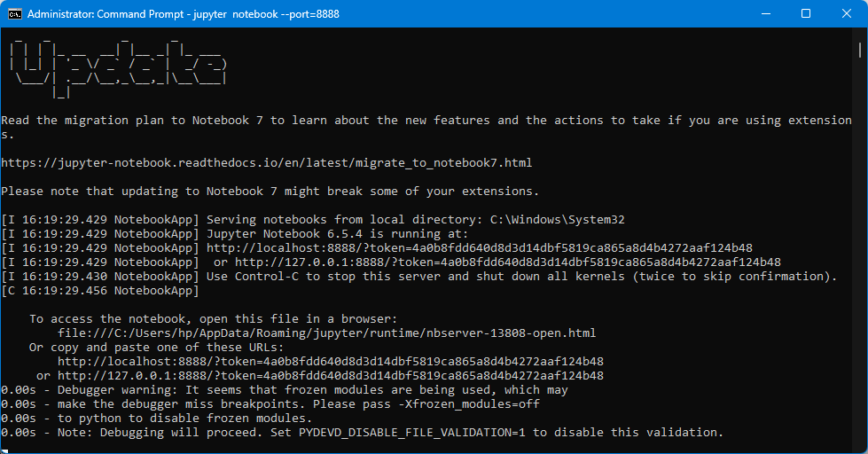Click 'to python to disable frozen modules.' line
The height and width of the screenshot is (454, 868).
(x=157, y=418)
